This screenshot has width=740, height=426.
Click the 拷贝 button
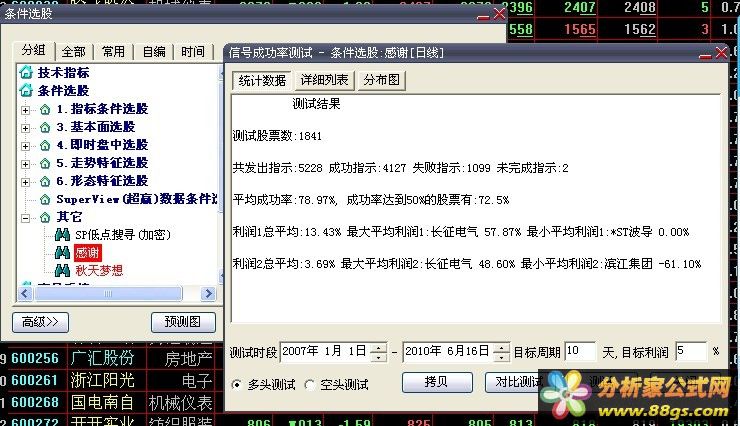point(437,382)
